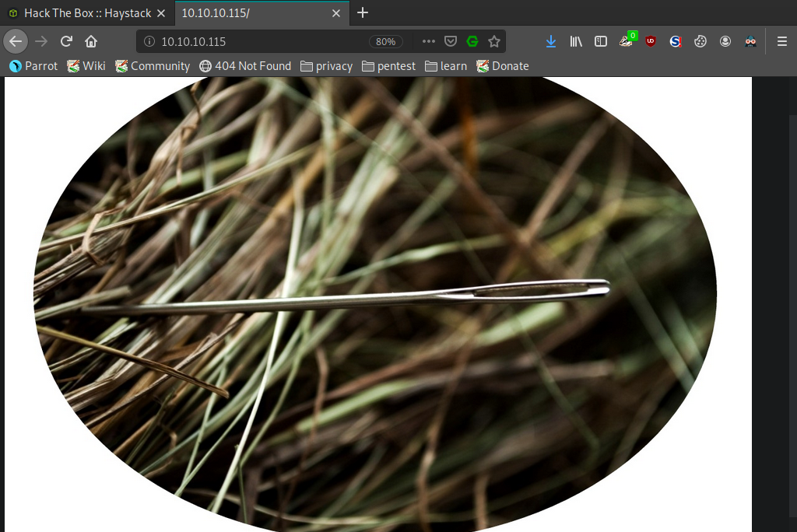Save page to Pocket

click(451, 42)
